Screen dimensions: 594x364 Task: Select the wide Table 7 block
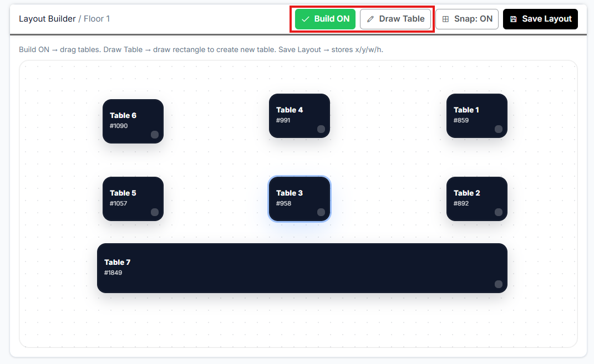[x=302, y=268]
